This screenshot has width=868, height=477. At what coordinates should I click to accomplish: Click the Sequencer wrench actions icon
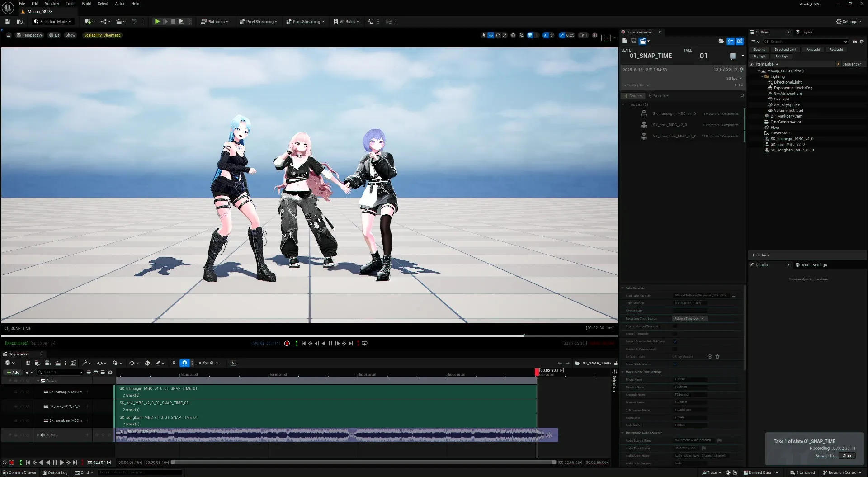tap(85, 363)
